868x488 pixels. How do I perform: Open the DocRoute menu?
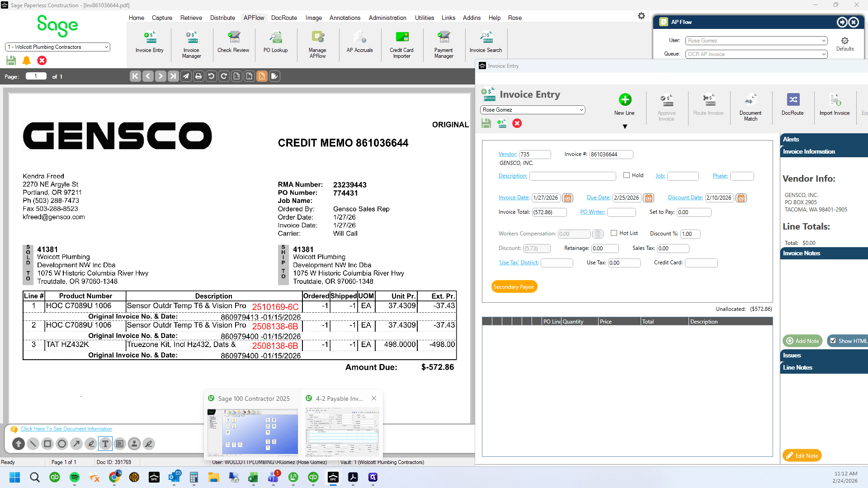tap(284, 18)
